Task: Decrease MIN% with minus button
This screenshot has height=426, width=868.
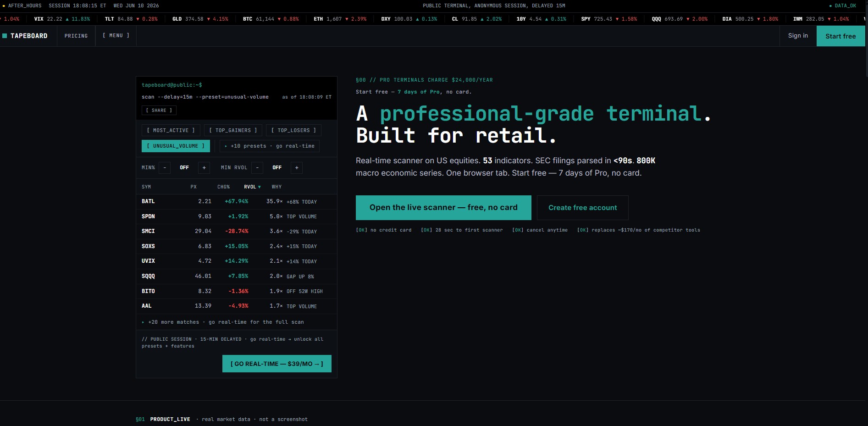Action: pyautogui.click(x=165, y=168)
